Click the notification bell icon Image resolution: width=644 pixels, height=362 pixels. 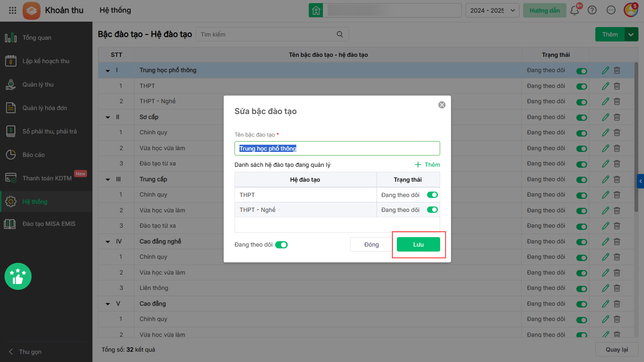(575, 10)
